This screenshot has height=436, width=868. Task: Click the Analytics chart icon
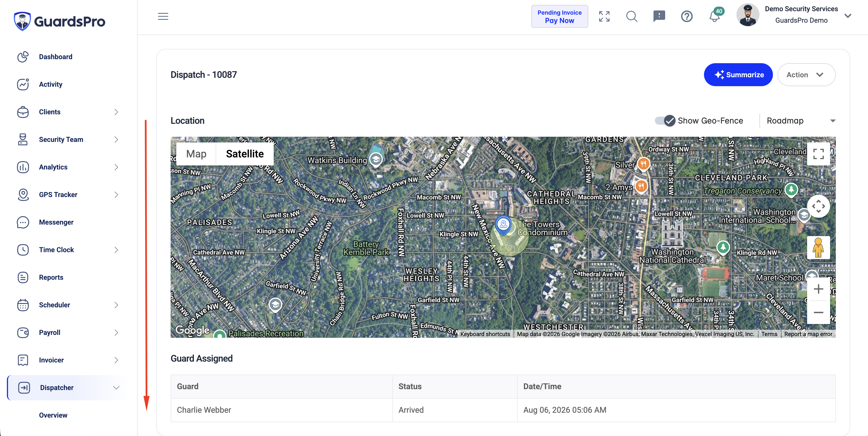[23, 167]
